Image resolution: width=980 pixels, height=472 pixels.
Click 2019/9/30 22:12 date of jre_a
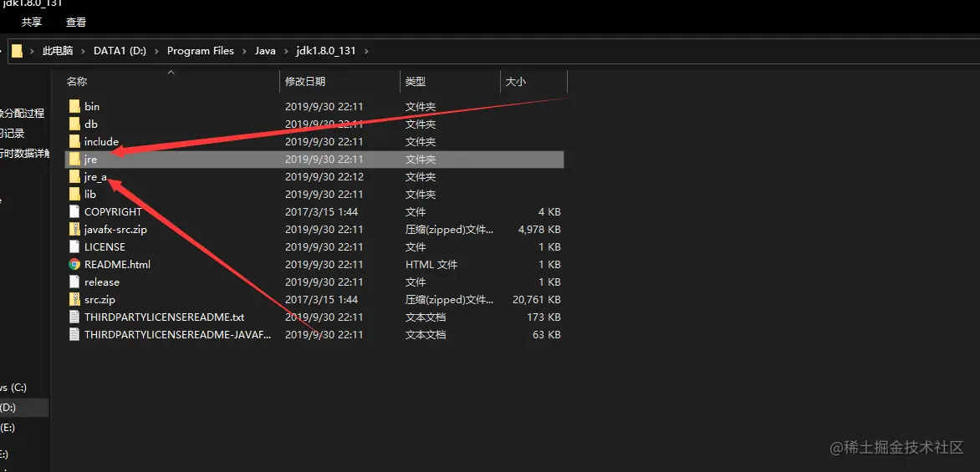coord(324,177)
